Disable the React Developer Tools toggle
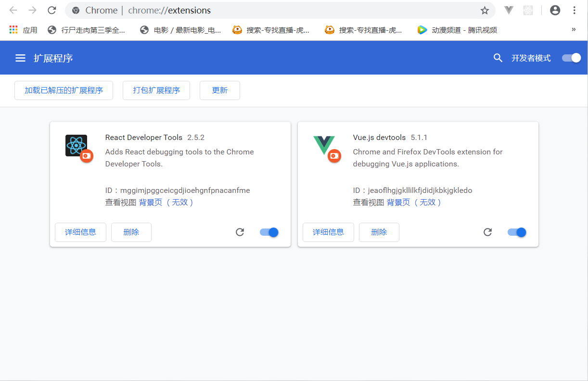588x381 pixels. [x=269, y=232]
